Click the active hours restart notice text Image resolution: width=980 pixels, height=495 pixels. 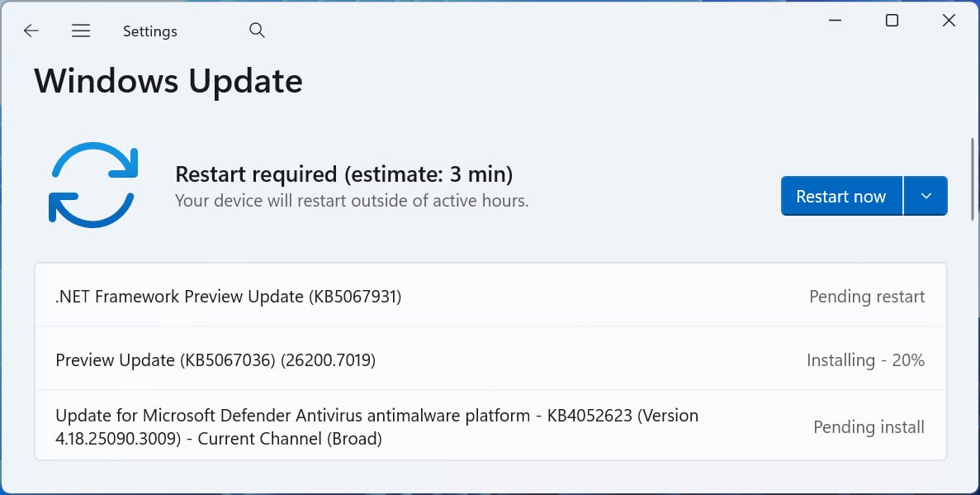coord(352,200)
